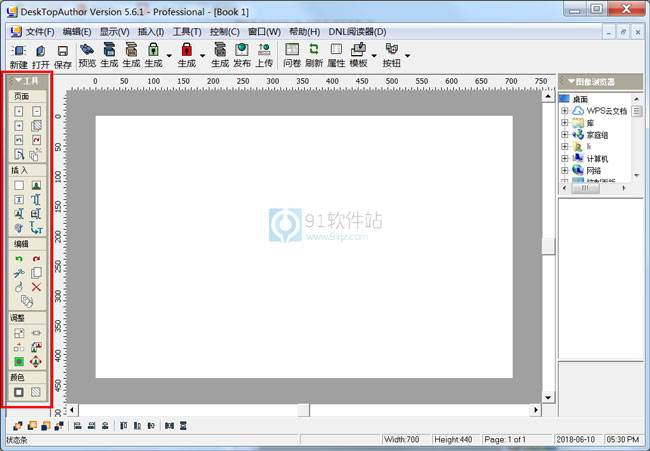Expand the 计算机 tree node
The width and height of the screenshot is (650, 451).
(x=565, y=158)
